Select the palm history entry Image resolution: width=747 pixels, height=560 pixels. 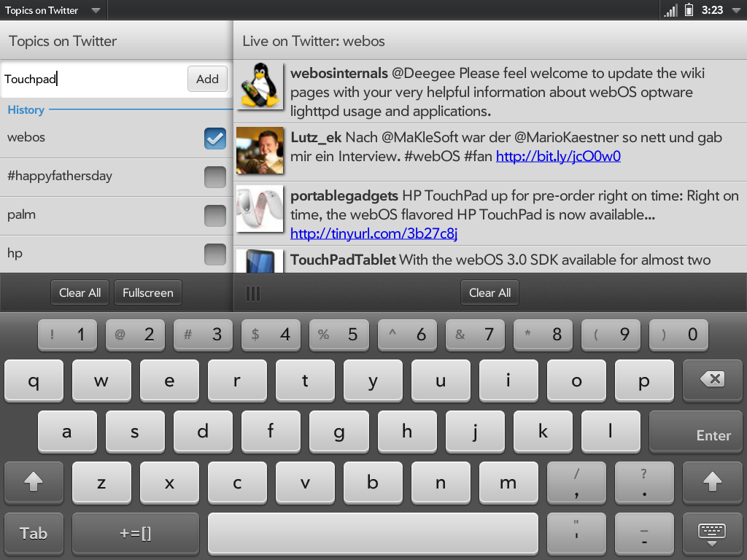(x=21, y=214)
